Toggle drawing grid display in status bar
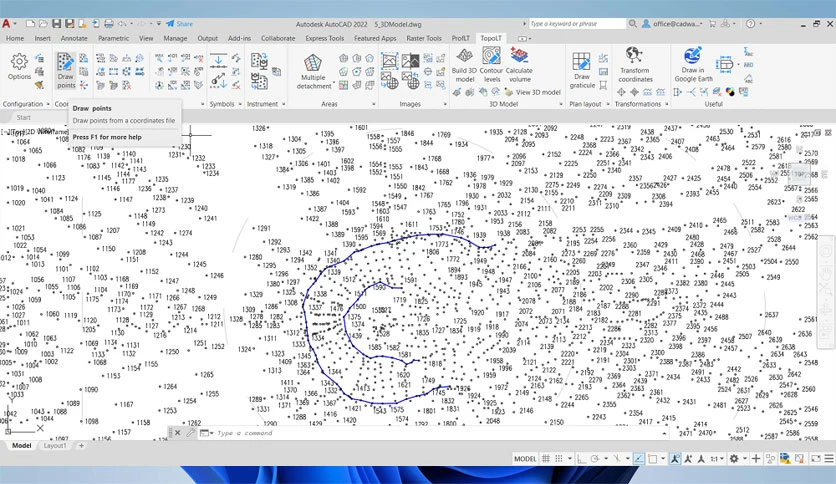The height and width of the screenshot is (484, 836). (546, 458)
